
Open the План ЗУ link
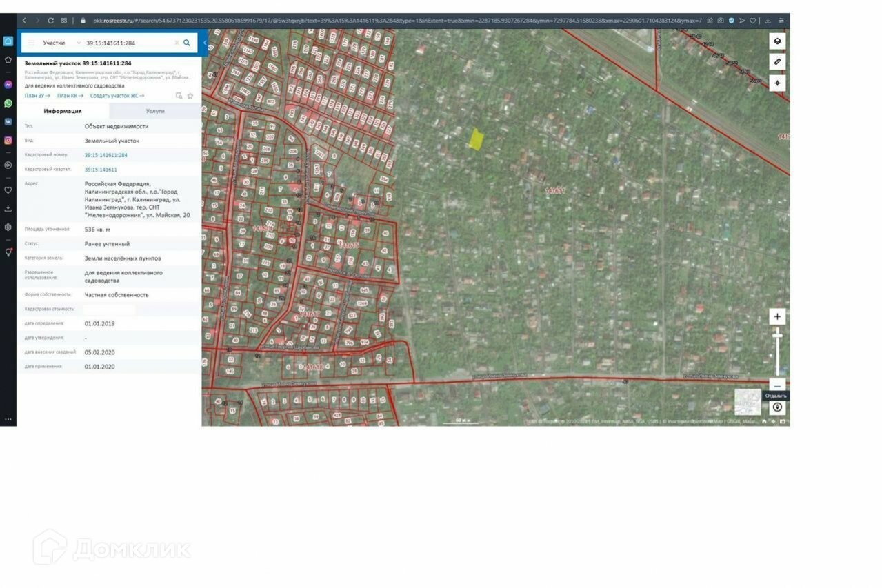[x=37, y=96]
